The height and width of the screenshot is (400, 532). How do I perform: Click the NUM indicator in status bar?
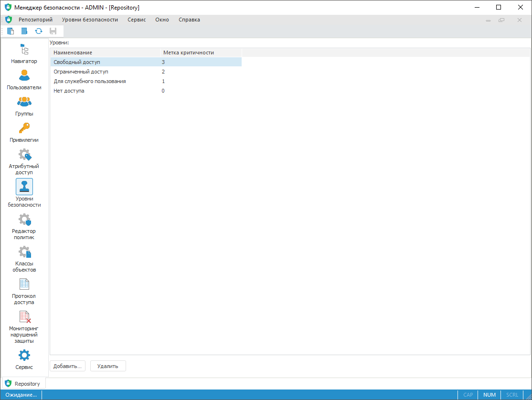click(489, 395)
